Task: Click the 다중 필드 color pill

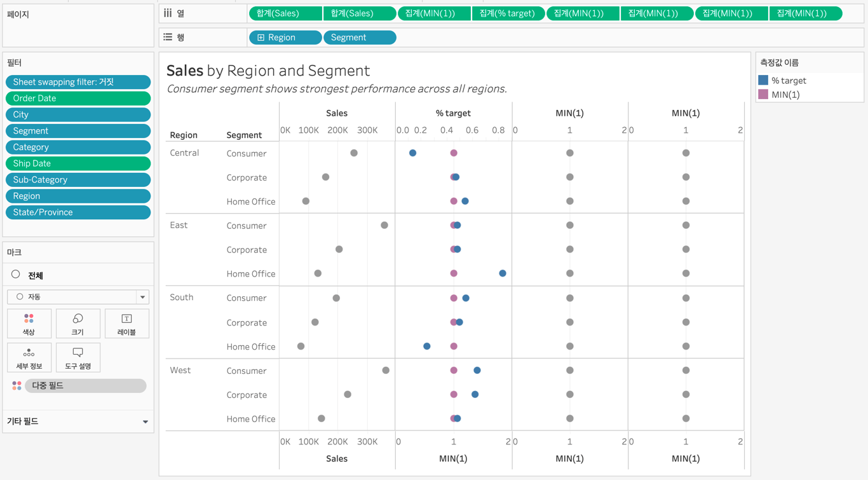Action: (x=85, y=386)
